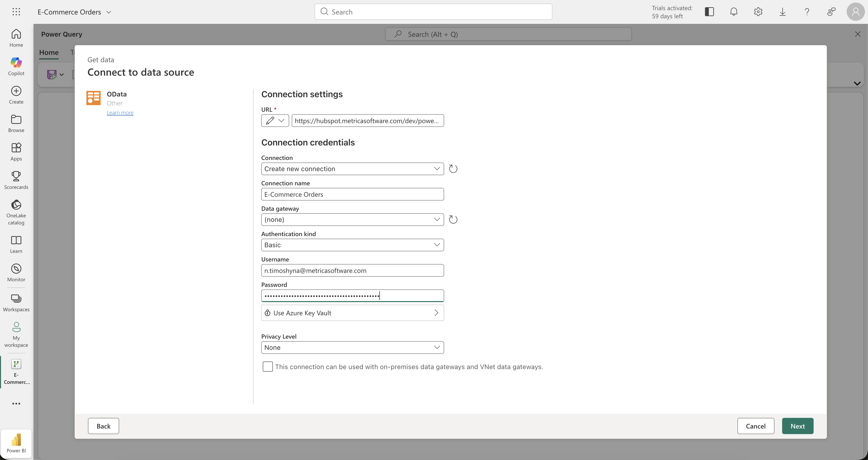The image size is (868, 460).
Task: Open settings gear icon
Action: 758,12
